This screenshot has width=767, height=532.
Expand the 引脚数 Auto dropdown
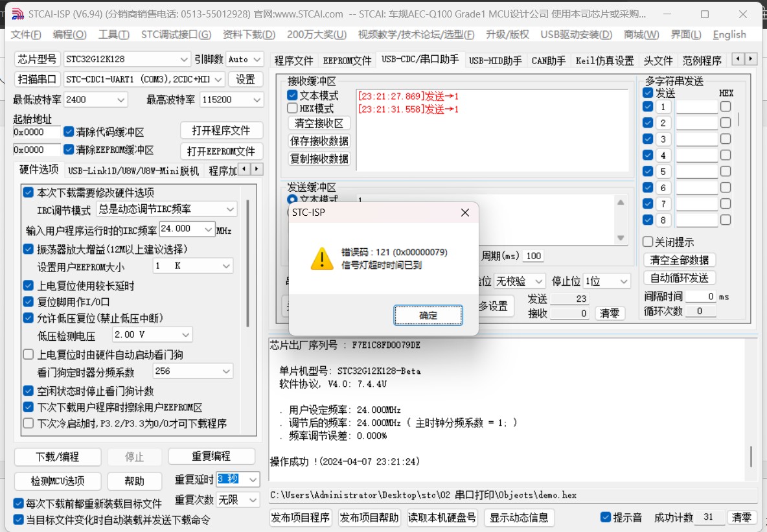coord(258,59)
